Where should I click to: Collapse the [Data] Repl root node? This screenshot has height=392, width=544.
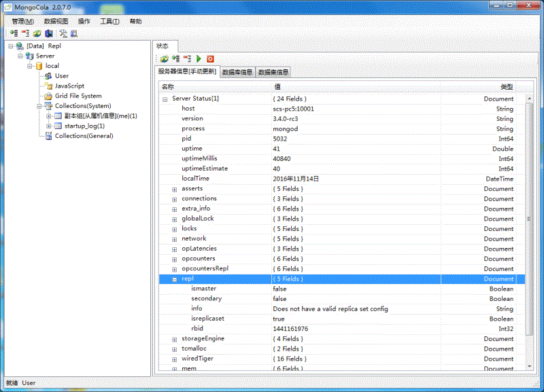pos(11,46)
